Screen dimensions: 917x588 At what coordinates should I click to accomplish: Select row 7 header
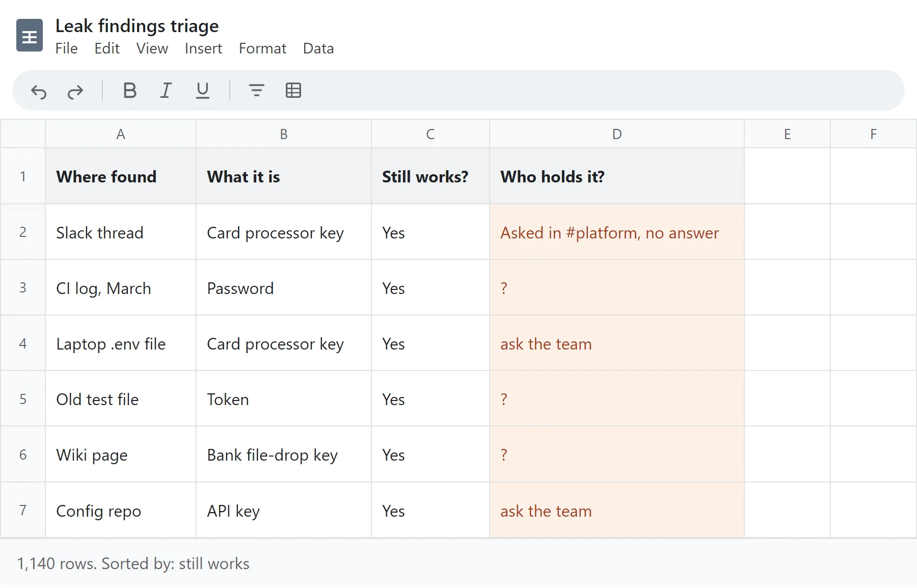23,510
